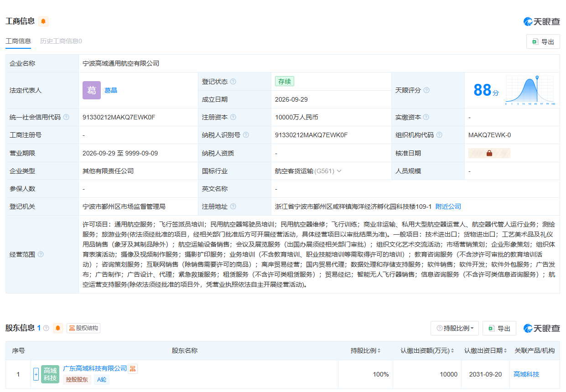Click the 葛 avatar of legal representative

[x=92, y=90]
